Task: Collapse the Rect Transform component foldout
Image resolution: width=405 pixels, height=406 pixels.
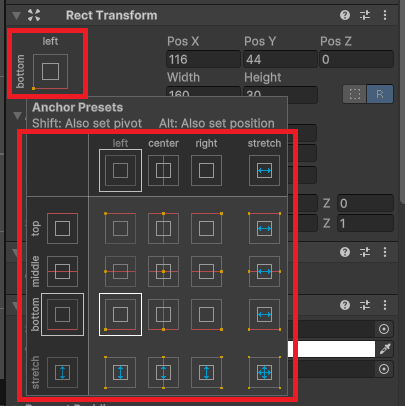Action: (16, 15)
